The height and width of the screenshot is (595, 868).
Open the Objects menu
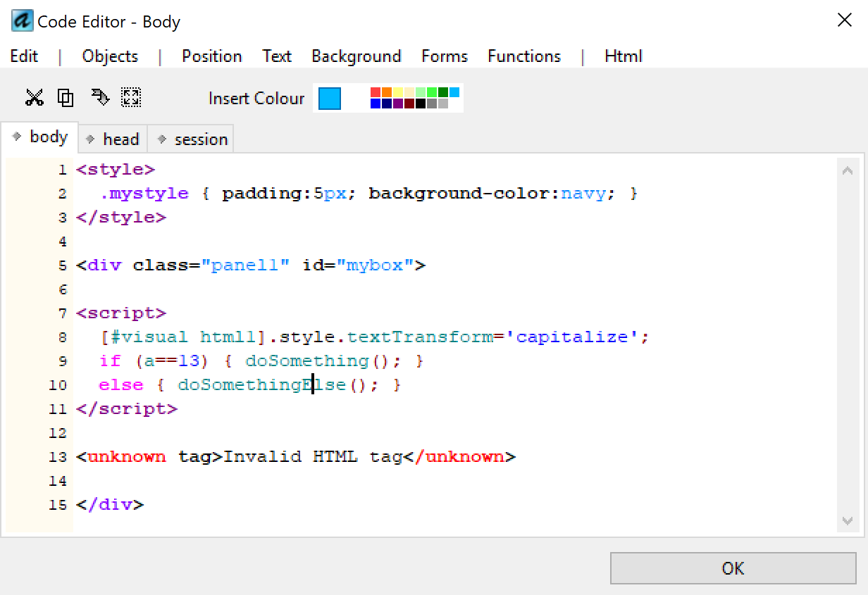110,56
